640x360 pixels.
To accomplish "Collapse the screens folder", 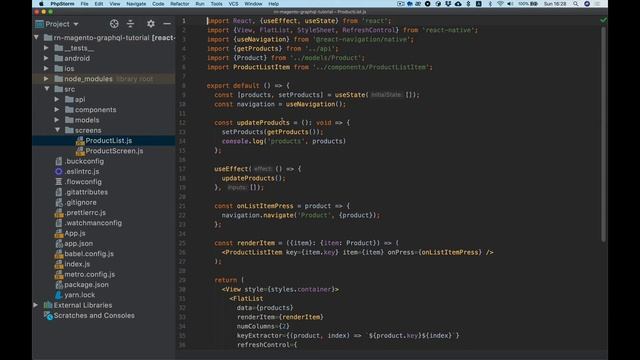I will pos(57,130).
